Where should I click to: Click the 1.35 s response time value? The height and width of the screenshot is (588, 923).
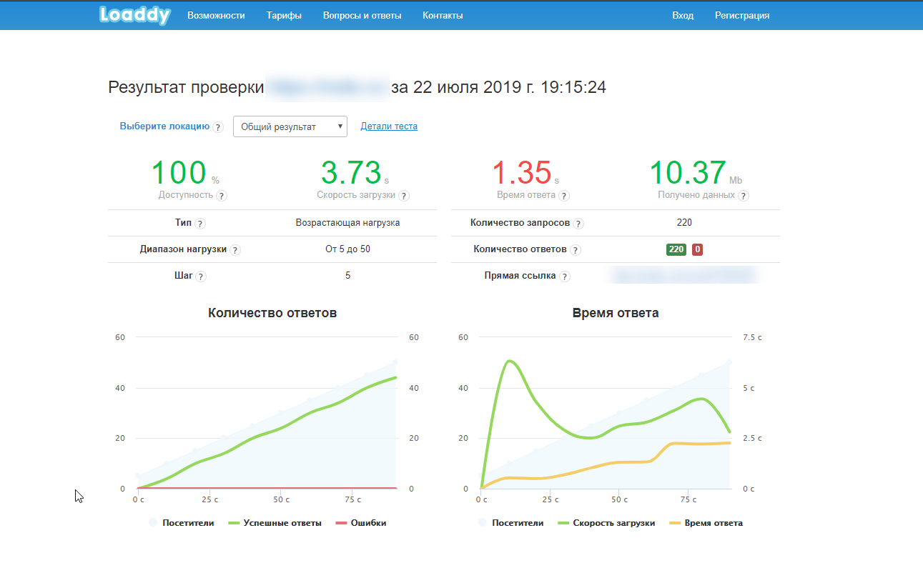point(525,174)
